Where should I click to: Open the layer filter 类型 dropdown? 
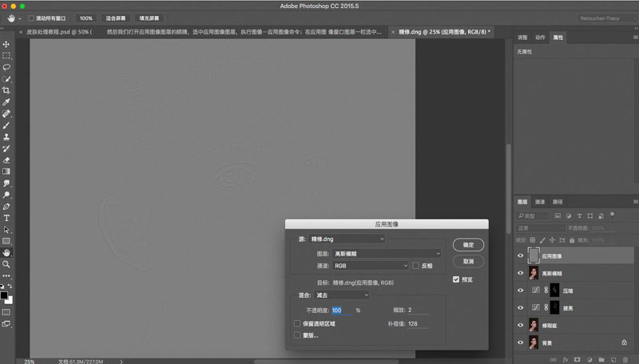(x=533, y=216)
